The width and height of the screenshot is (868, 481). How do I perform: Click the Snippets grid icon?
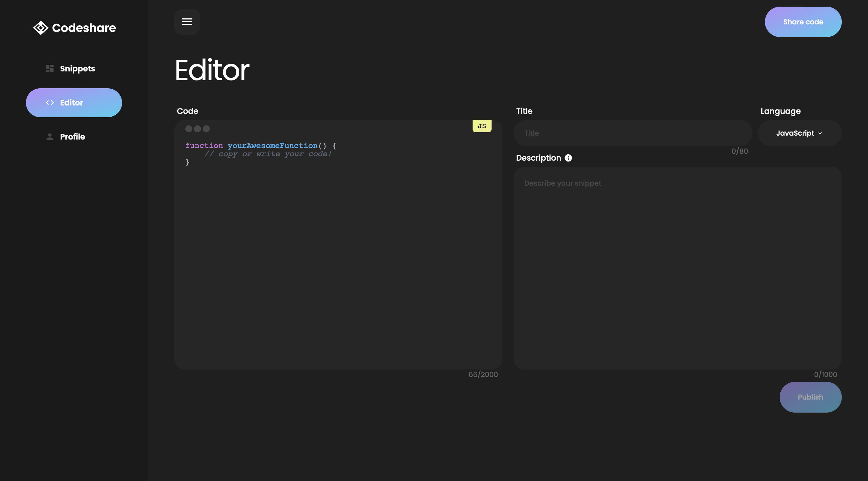point(49,68)
